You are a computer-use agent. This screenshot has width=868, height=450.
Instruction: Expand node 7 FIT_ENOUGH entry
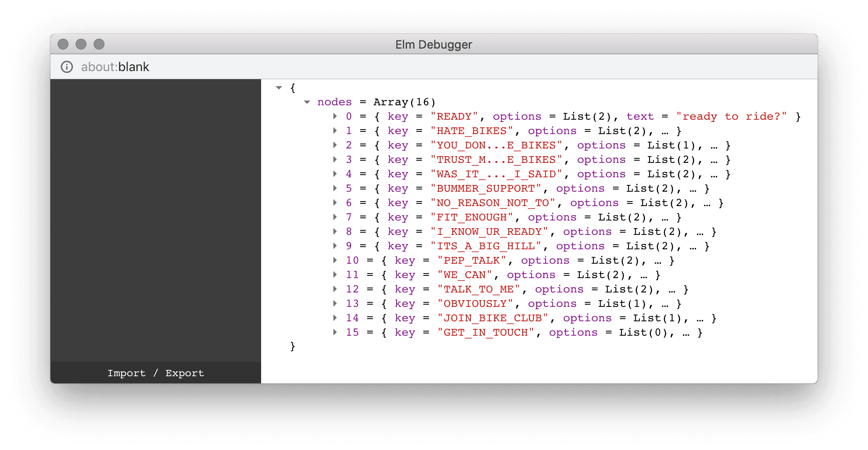click(335, 217)
